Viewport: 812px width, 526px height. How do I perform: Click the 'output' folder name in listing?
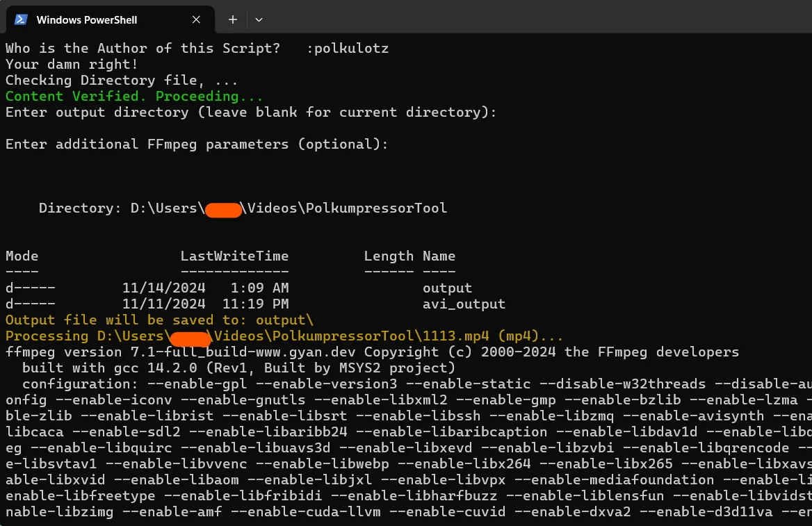coord(447,288)
